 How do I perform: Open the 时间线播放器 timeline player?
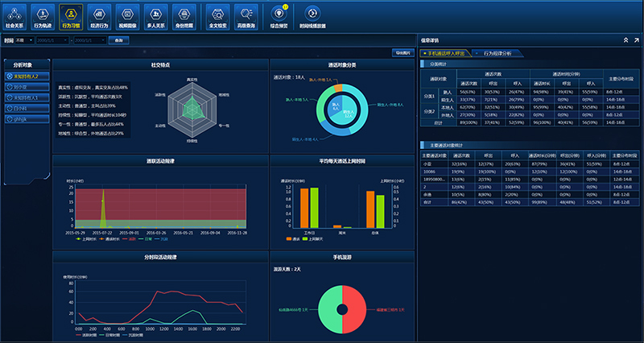pos(312,14)
